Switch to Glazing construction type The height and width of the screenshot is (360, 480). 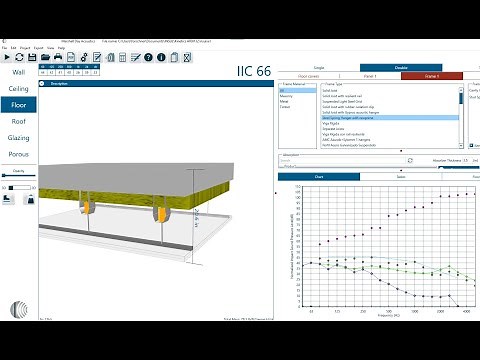pos(19,138)
